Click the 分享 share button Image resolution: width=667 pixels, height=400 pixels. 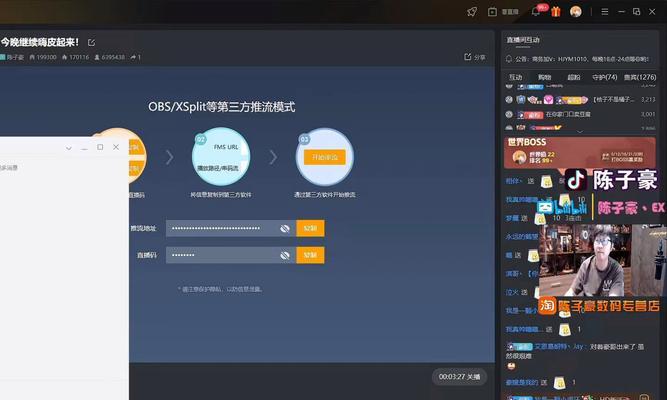(475, 57)
